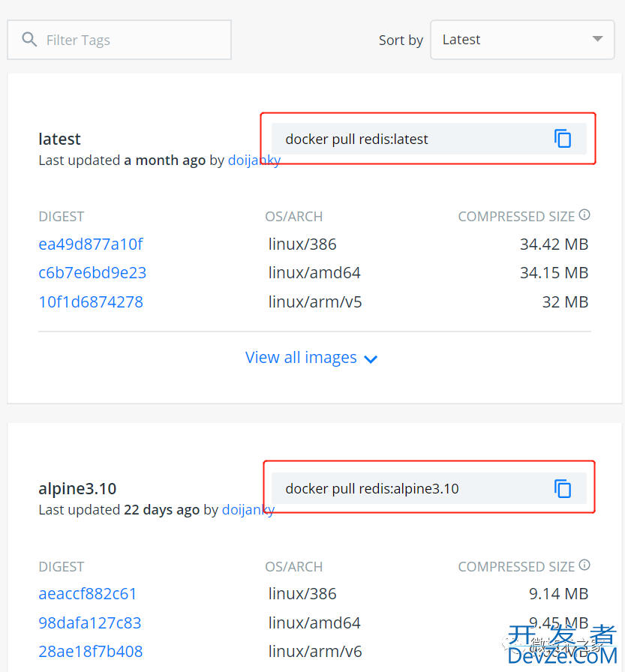This screenshot has width=625, height=672.
Task: Click linux/amd64 in the alpine3.10 section
Action: [x=314, y=623]
